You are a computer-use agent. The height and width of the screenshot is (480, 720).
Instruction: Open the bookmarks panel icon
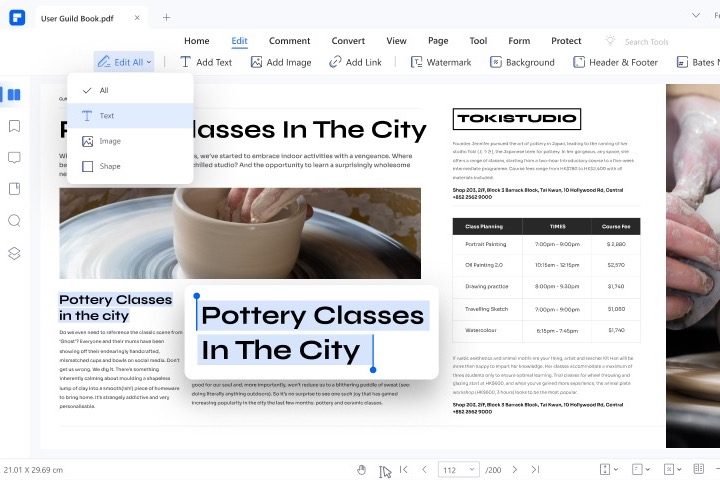(14, 126)
